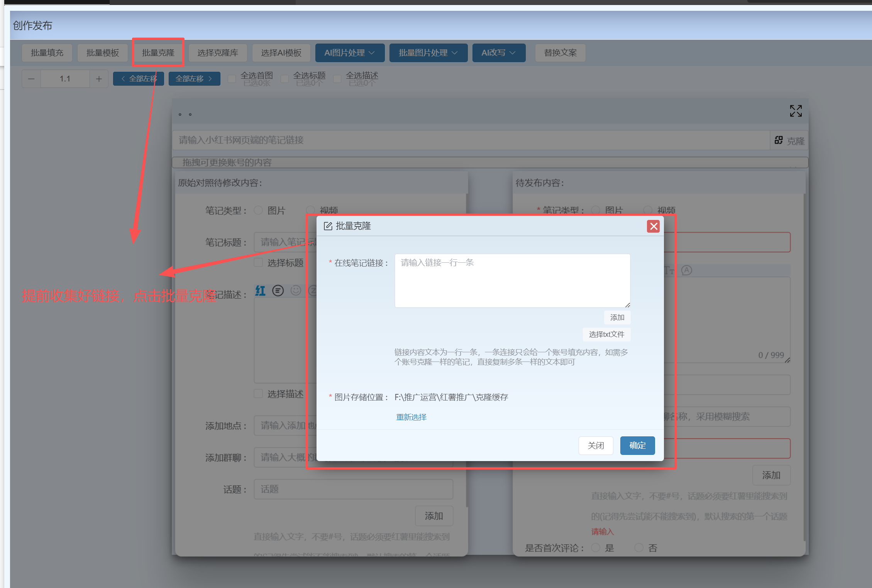The width and height of the screenshot is (872, 588).
Task: Click the fullscreen expand icon
Action: coord(796,111)
